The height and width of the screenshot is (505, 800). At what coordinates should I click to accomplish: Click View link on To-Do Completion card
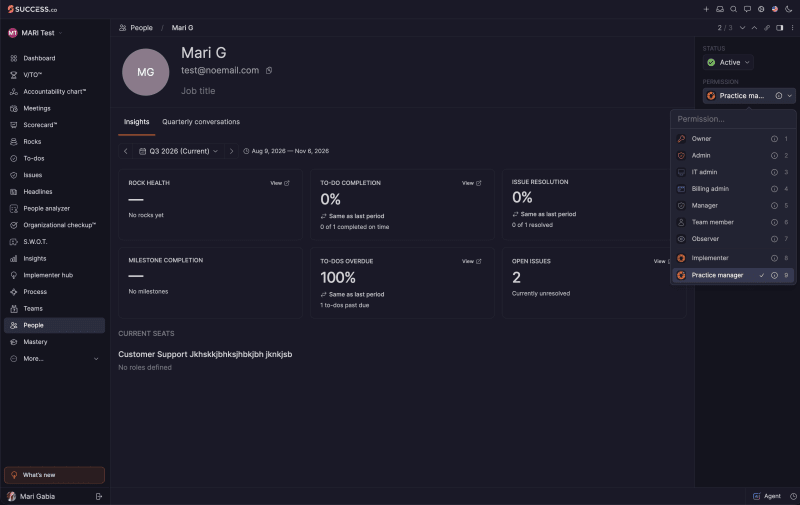[471, 183]
